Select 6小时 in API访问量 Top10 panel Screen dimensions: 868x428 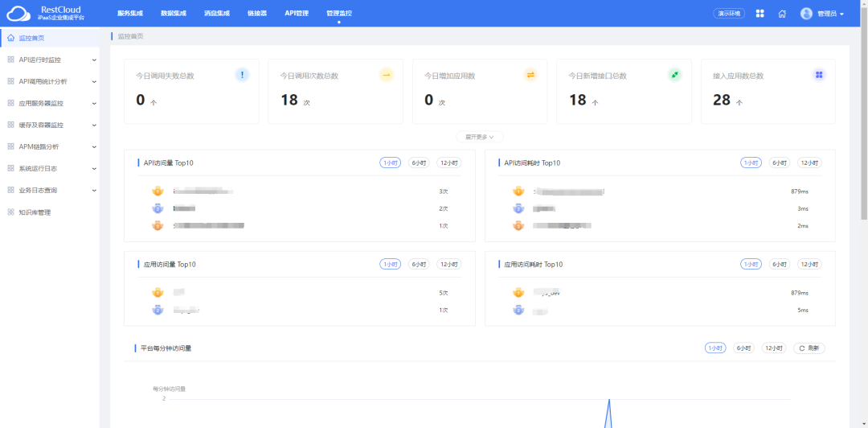tap(419, 163)
